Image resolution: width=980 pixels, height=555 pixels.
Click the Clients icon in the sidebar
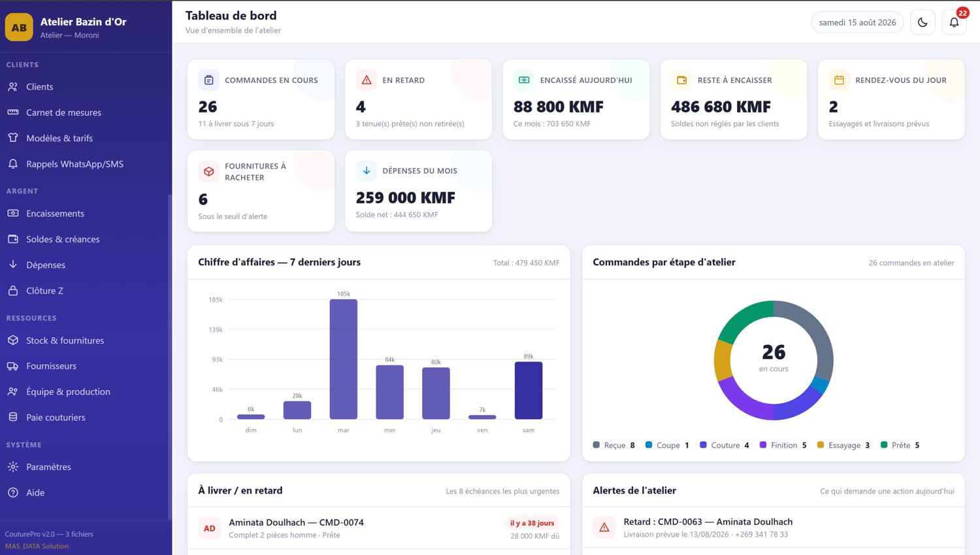click(13, 86)
